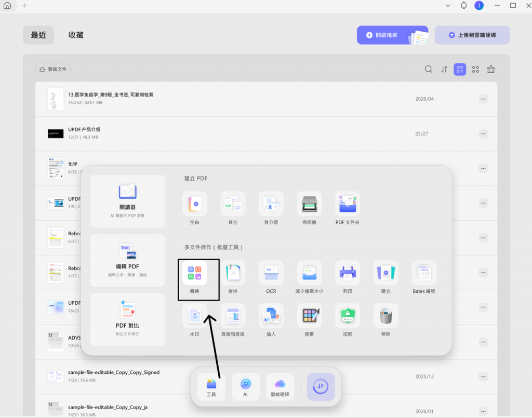Clear the recent list with basket icon
532x418 pixels.
click(x=491, y=70)
